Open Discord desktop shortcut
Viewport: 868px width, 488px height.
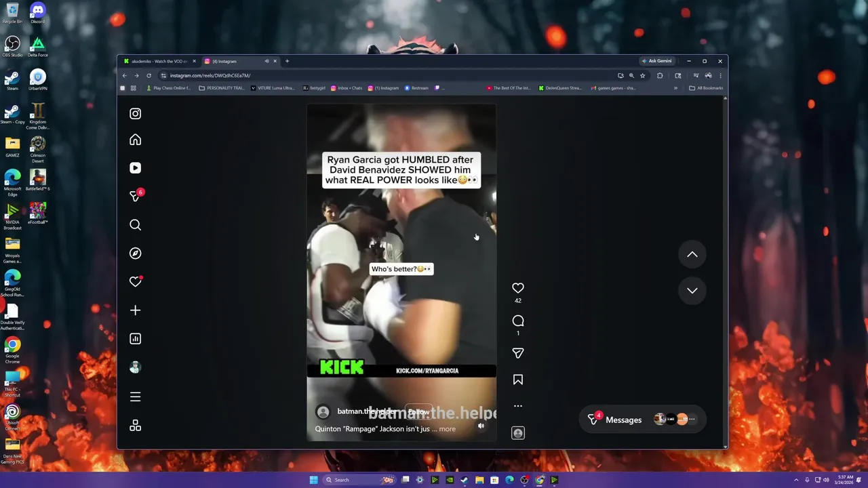[37, 14]
